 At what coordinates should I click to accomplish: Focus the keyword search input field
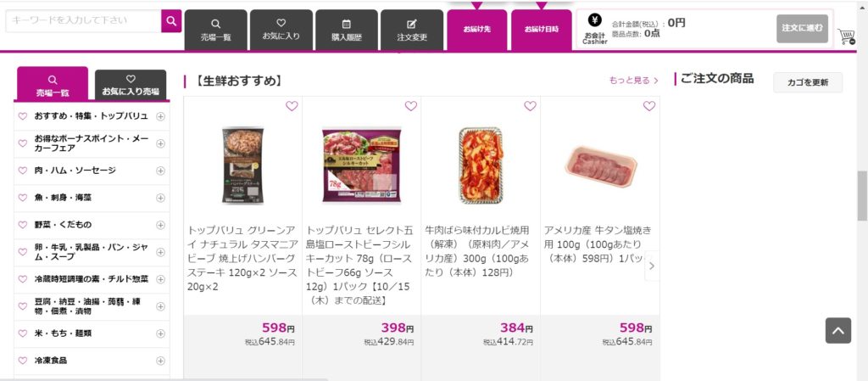click(84, 20)
